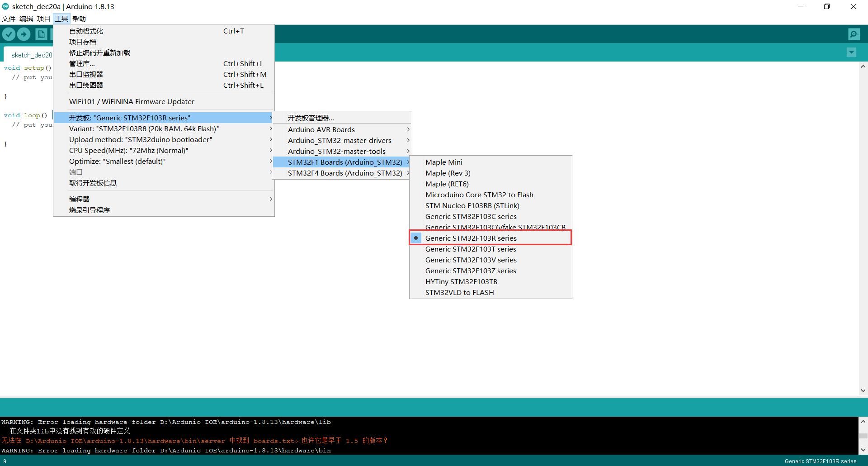The width and height of the screenshot is (868, 466).
Task: Click the Verify checkmark toolbar icon
Action: pos(9,34)
